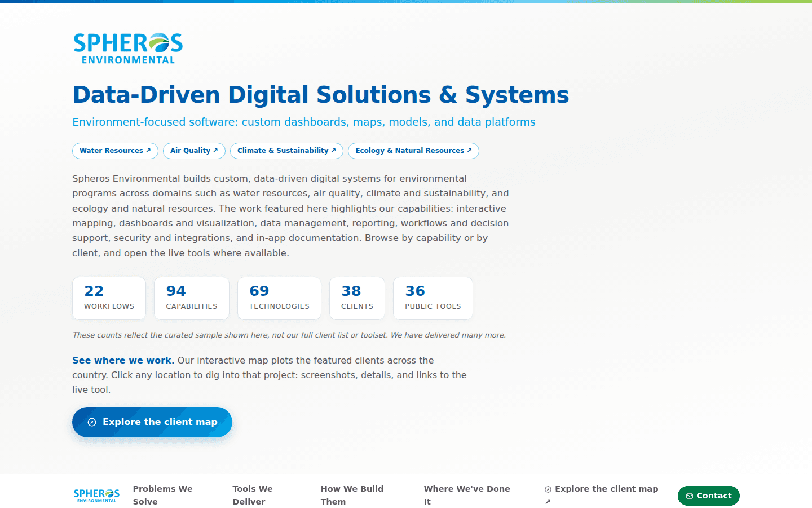Click the 38 Clients stat card
The image size is (812, 508).
[357, 298]
